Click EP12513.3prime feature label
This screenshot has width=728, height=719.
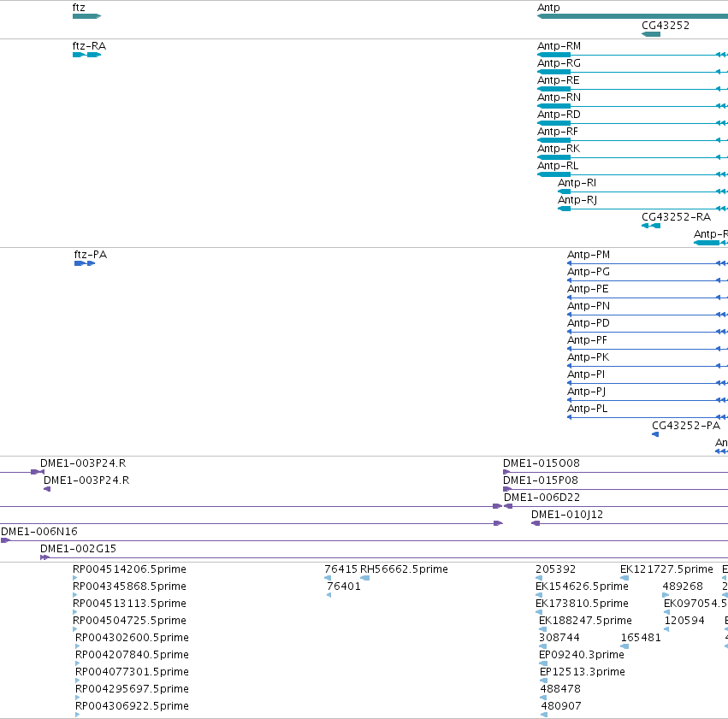click(x=583, y=672)
